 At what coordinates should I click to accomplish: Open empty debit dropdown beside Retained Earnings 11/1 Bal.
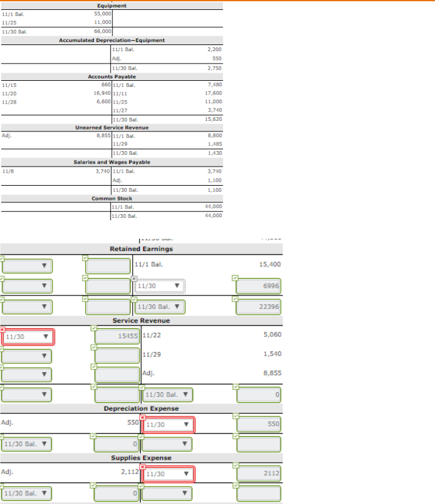point(27,266)
